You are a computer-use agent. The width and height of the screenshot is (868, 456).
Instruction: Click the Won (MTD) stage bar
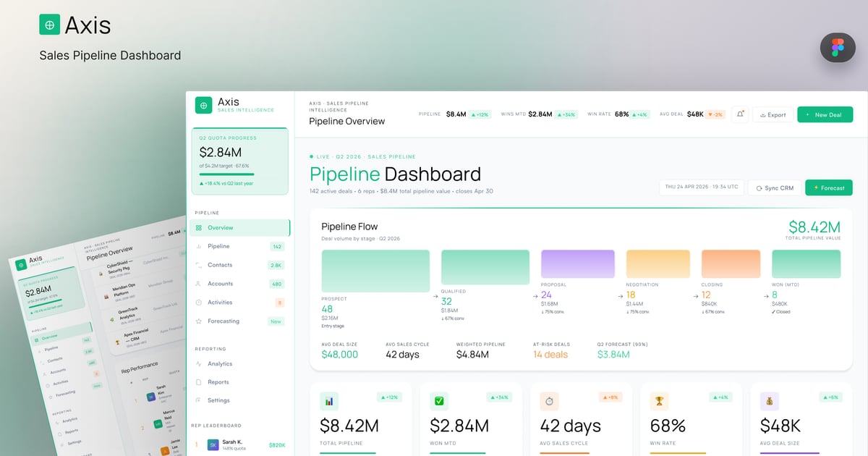807,264
